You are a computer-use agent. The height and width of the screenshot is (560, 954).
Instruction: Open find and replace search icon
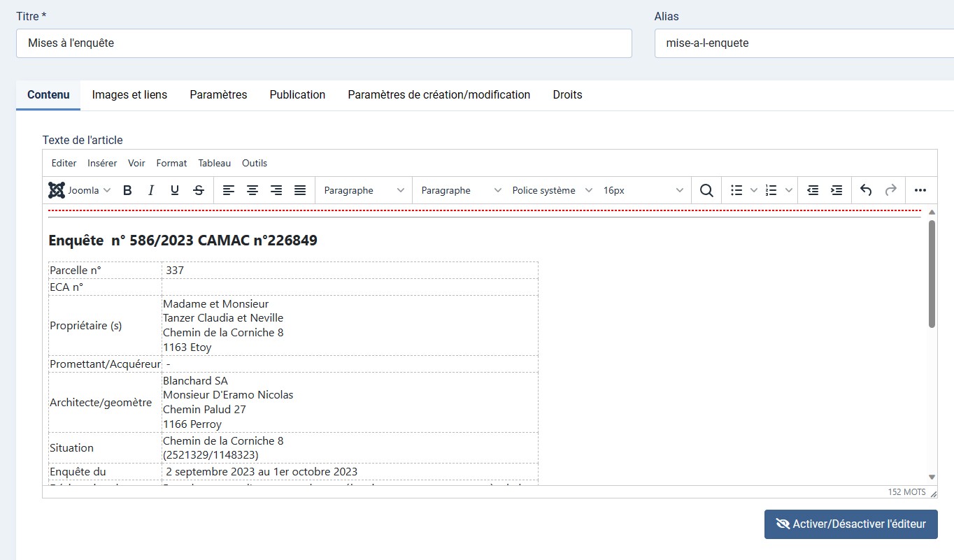pos(706,190)
